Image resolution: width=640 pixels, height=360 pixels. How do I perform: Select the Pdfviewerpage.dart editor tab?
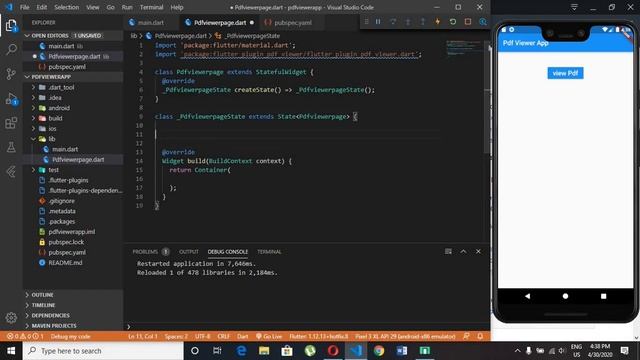[x=219, y=22]
